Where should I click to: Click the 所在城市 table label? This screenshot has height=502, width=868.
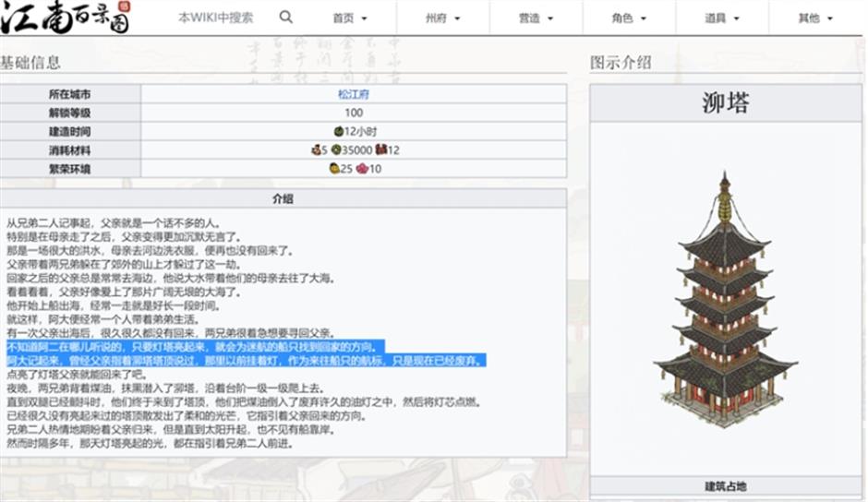point(70,94)
